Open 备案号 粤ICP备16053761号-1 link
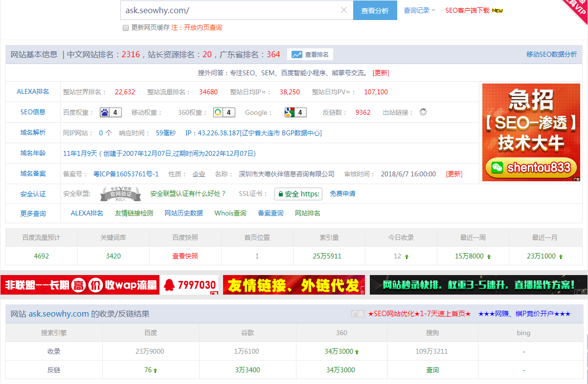 tap(126, 174)
